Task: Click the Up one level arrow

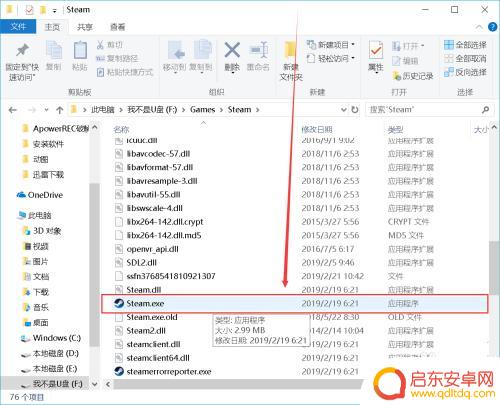Action: click(60, 110)
